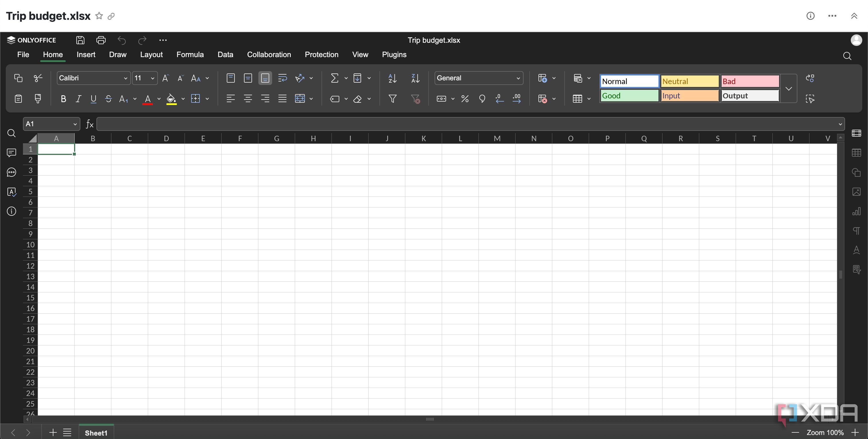
Task: Click the fill color yellow bucket swatch
Action: (x=172, y=99)
